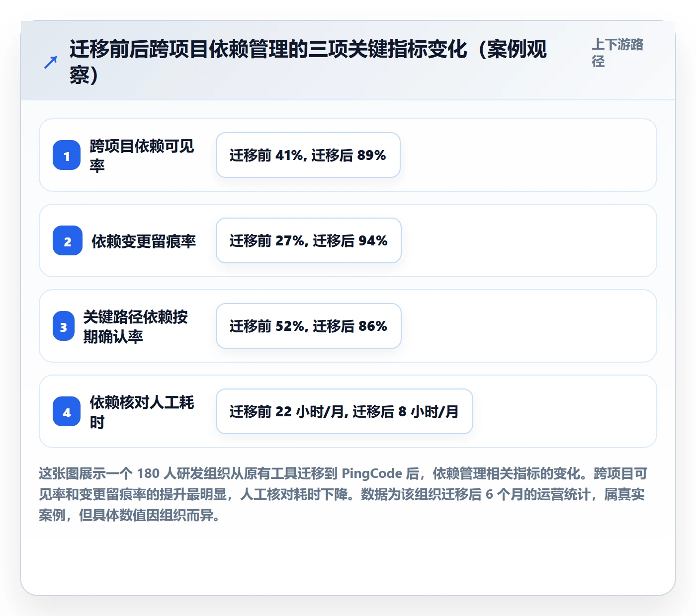Select the value box 迁移前 41%, 迁移后 89%

click(308, 155)
